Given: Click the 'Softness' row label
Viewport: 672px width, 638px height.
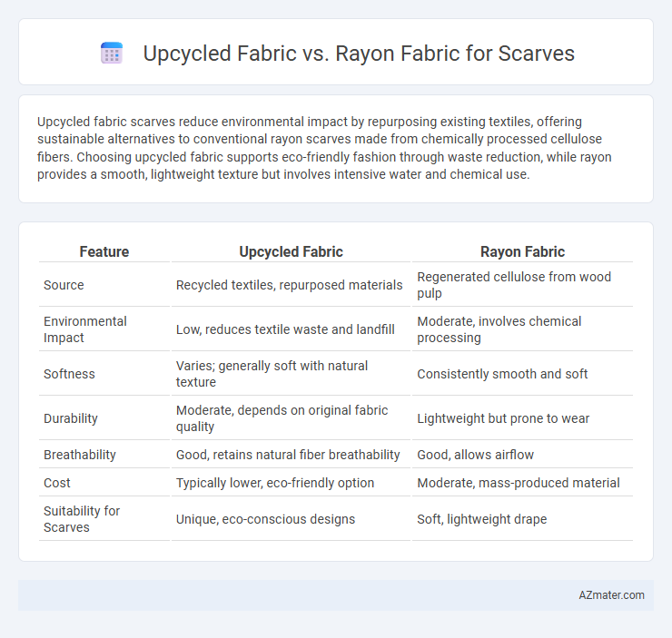Looking at the screenshot, I should [x=69, y=374].
